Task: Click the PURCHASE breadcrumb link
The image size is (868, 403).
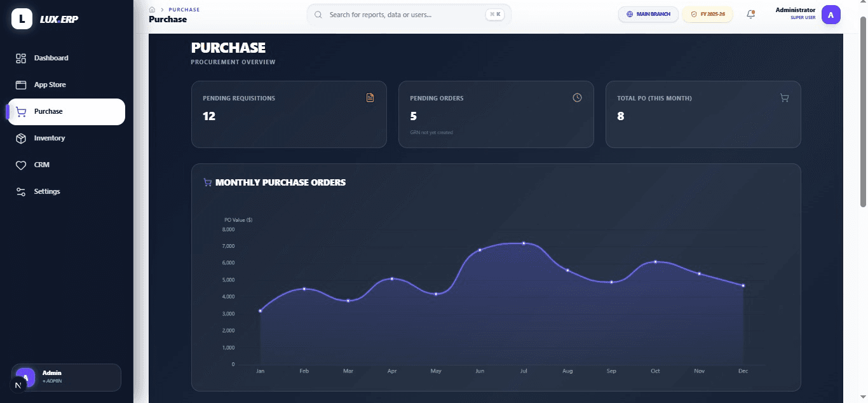Action: point(184,10)
